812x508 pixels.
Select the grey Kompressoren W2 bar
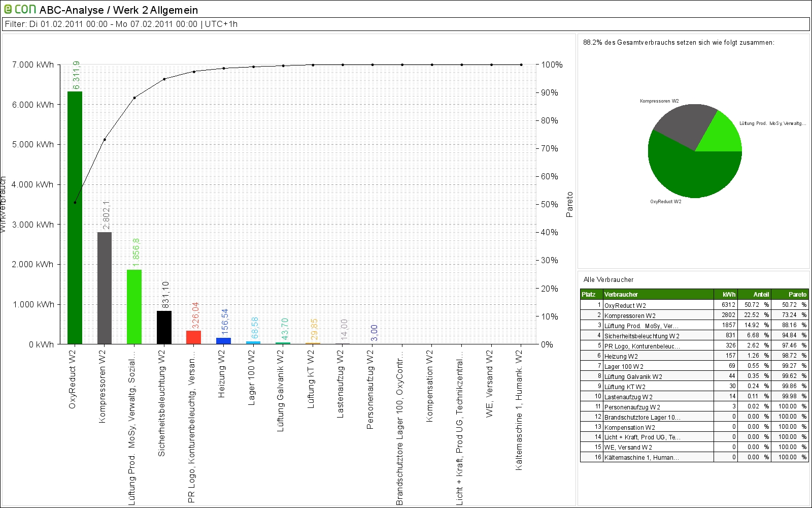(105, 288)
